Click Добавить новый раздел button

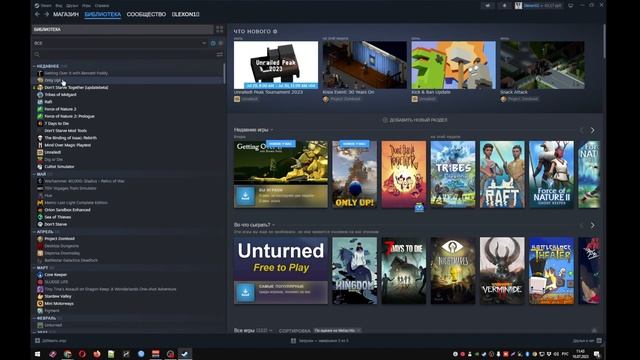[415, 120]
